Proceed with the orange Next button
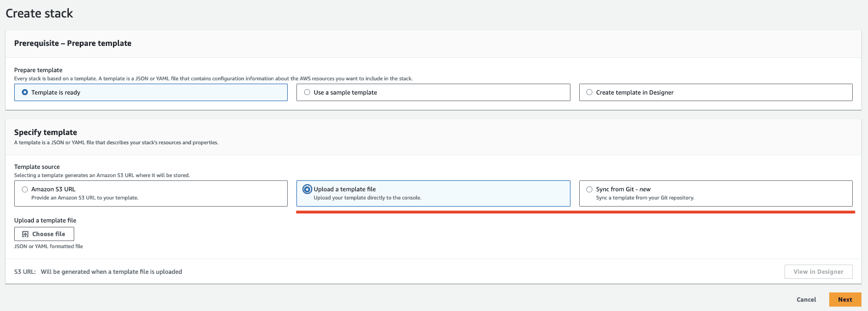Viewport: 868px width, 311px height. point(845,300)
